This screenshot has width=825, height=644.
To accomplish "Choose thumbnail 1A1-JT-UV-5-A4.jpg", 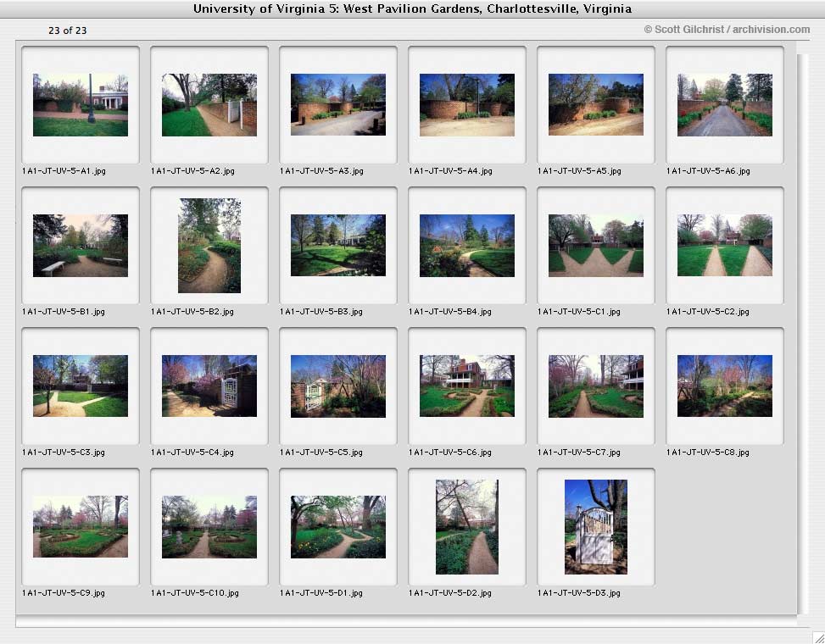I will pos(467,104).
